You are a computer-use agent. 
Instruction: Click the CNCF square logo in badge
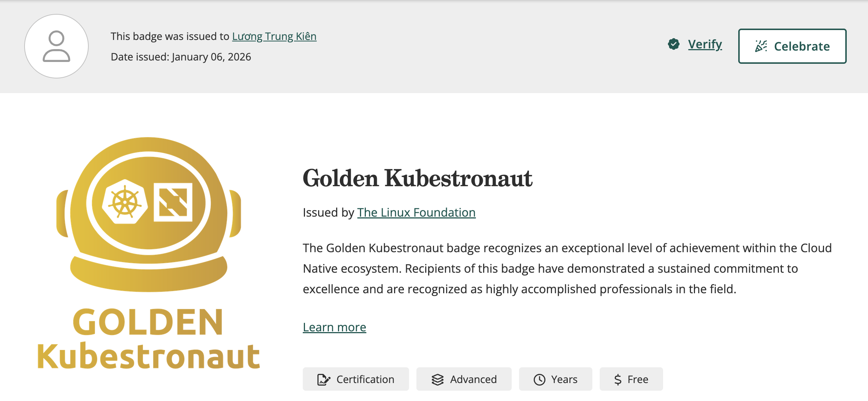point(173,202)
